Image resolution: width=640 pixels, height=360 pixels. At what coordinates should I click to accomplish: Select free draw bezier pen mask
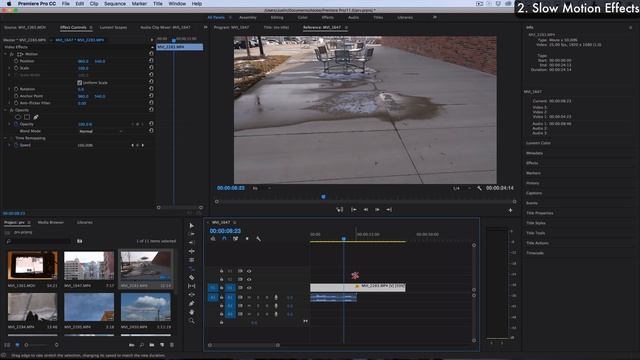pyautogui.click(x=36, y=117)
